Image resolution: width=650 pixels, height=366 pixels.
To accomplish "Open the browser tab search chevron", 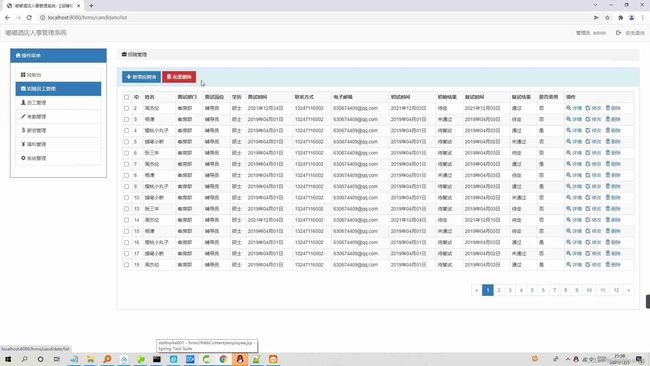I will point(595,5).
